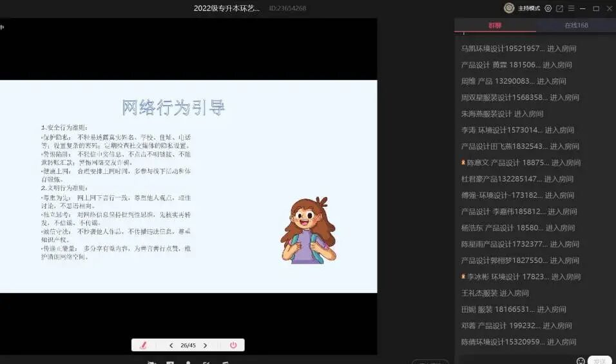Select chat row 田妮 服装 18166531
The height and width of the screenshot is (364, 616).
514,309
